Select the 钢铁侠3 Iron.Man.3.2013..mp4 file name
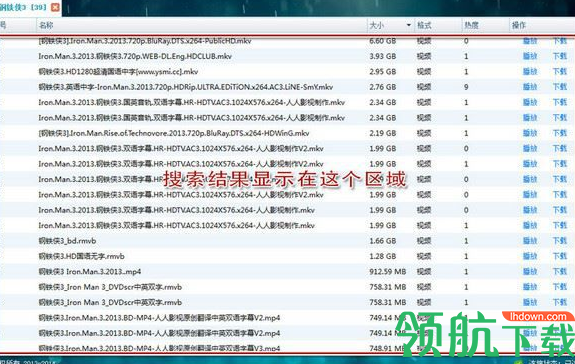This screenshot has height=364, width=575. (x=90, y=272)
